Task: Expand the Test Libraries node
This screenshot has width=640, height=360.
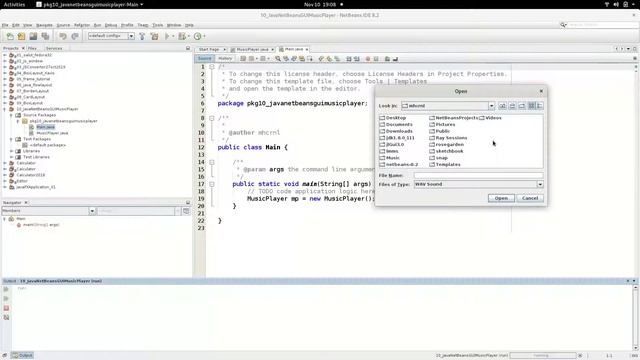Action: coord(11,157)
